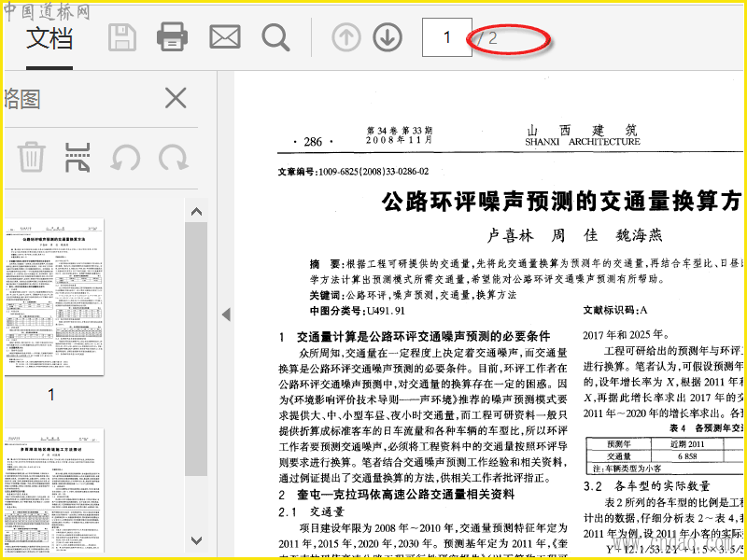Click thumbnail scrollbar up arrow

point(196,212)
